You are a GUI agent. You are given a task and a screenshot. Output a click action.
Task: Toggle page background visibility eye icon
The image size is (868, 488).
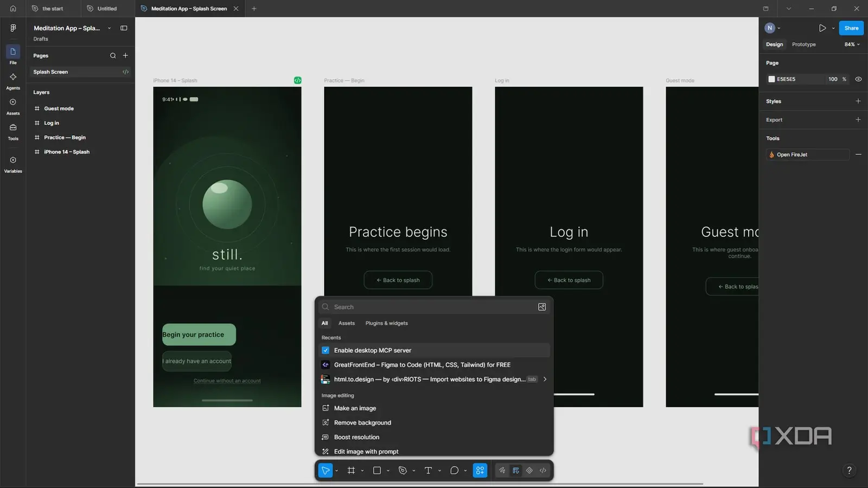[x=858, y=79]
